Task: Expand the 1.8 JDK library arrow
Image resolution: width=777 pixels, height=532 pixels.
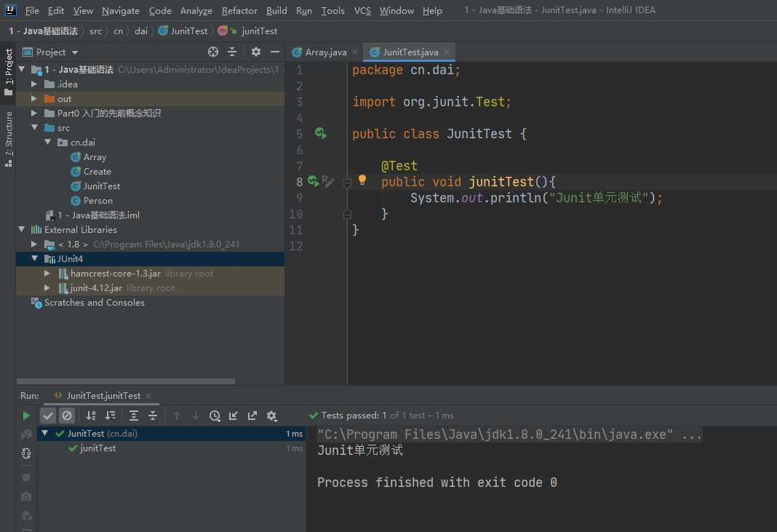Action: coord(34,244)
